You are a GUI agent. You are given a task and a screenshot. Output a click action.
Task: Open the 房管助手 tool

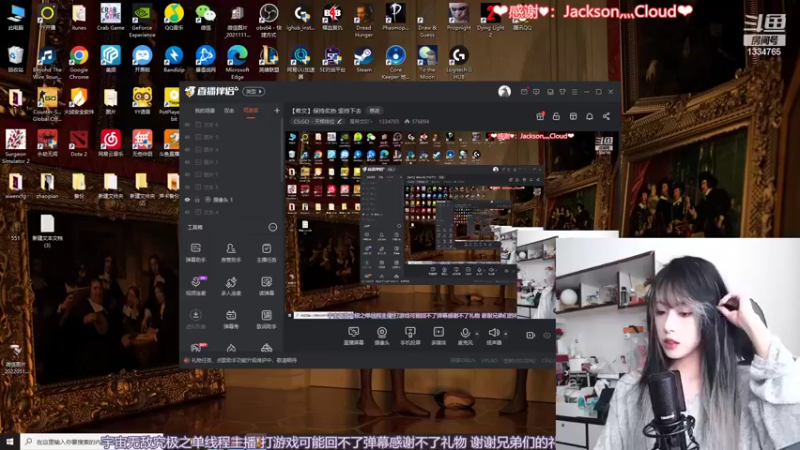(231, 253)
